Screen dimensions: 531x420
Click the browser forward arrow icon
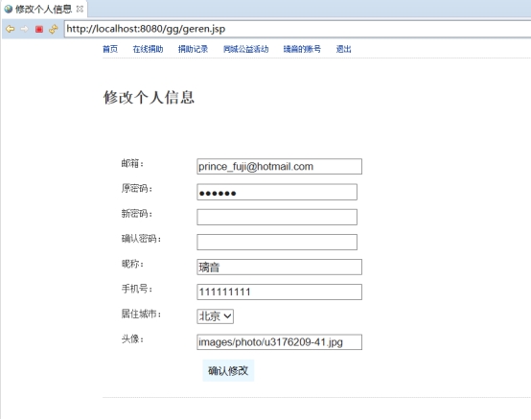pos(24,29)
